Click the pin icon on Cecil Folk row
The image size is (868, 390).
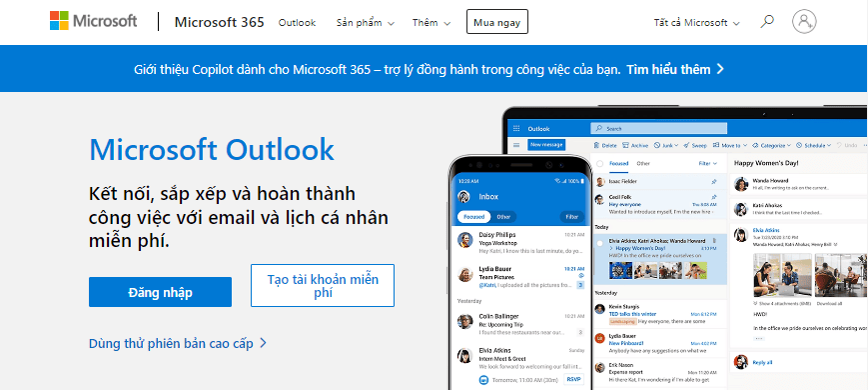(714, 197)
